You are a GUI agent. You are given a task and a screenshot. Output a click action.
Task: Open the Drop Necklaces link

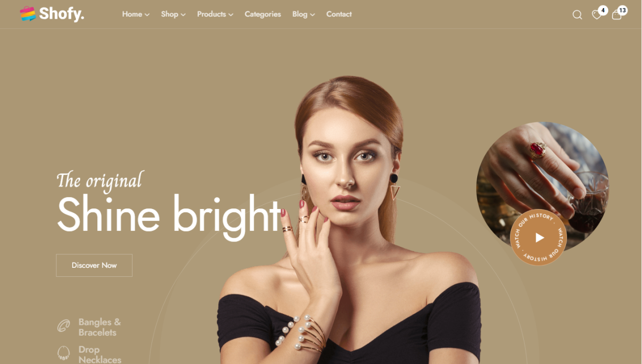100,354
